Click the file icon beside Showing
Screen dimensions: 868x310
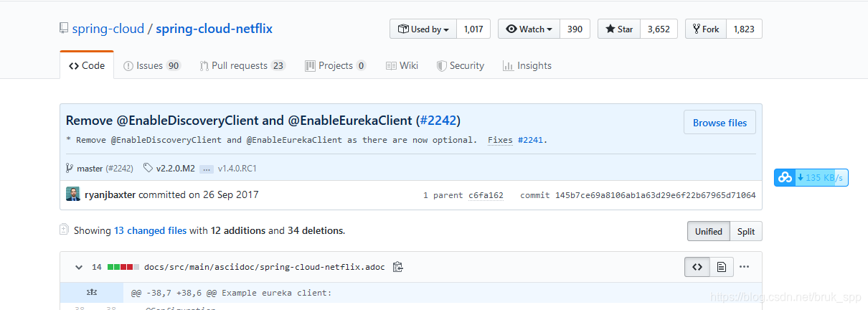(x=64, y=230)
